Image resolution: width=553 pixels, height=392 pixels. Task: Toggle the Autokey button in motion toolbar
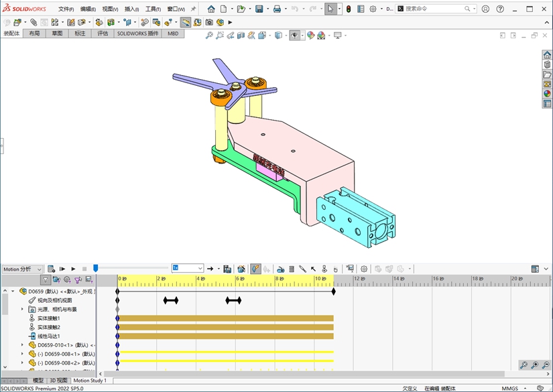coord(255,269)
